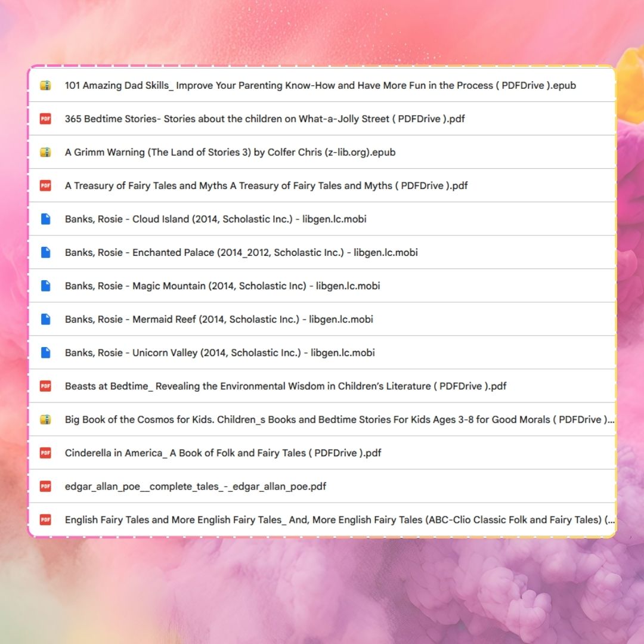644x644 pixels.
Task: Click PDF icon for 365 Bedtime Stories
Action: pyautogui.click(x=45, y=119)
